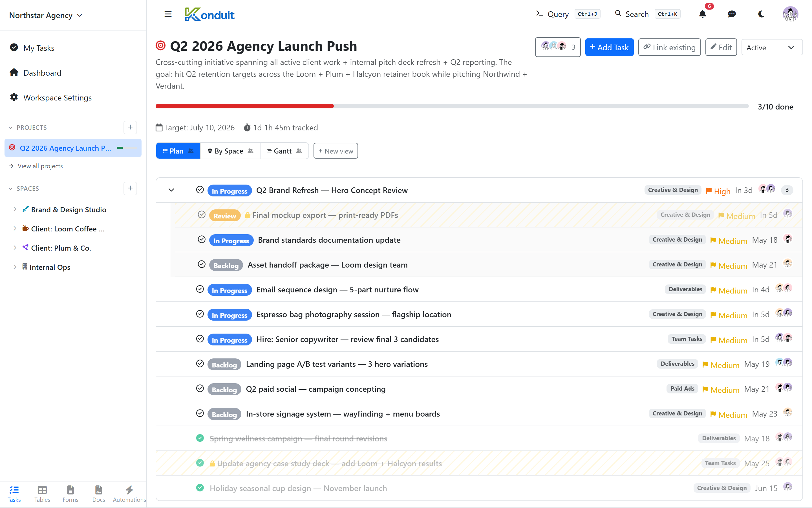Expand Brand & Design Studio space
Viewport: 812px width, 508px height.
[15, 209]
